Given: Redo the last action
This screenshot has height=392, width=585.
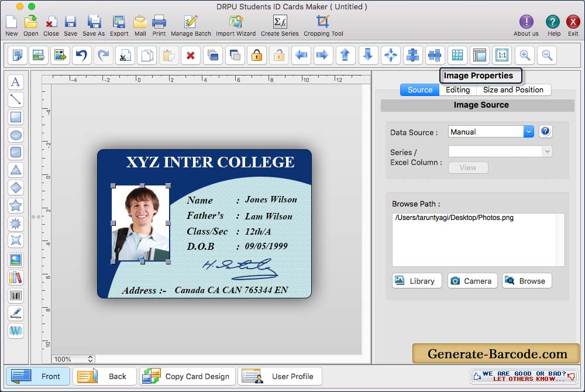Looking at the screenshot, I should pos(104,55).
